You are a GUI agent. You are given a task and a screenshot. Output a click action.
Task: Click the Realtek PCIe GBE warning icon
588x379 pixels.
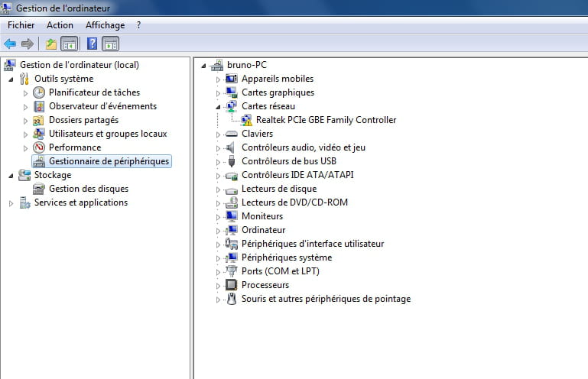[x=246, y=120]
